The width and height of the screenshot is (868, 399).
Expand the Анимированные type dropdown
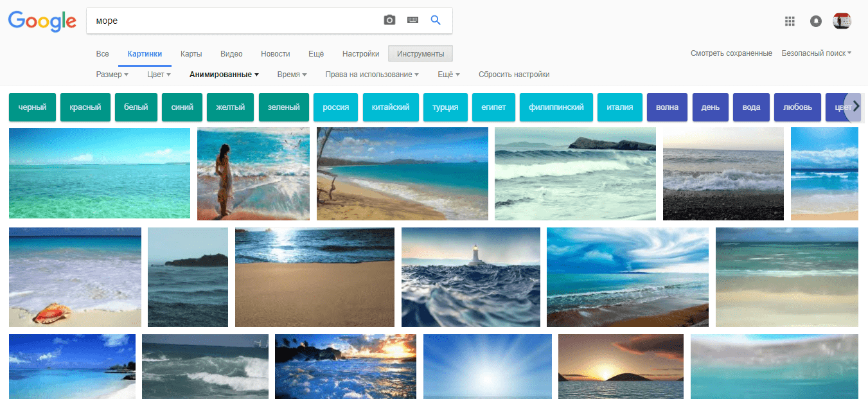click(224, 75)
